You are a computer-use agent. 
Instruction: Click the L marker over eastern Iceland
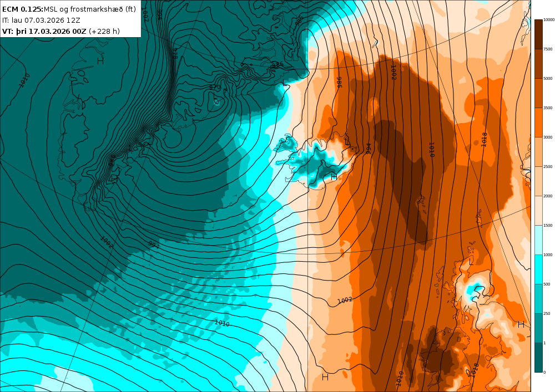[347, 142]
